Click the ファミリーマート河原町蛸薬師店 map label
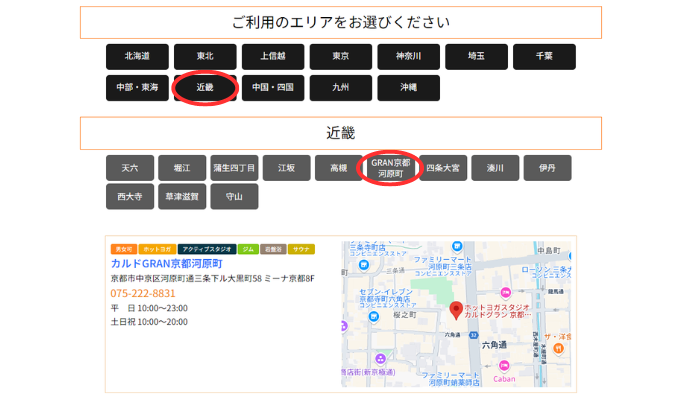 click(x=451, y=379)
